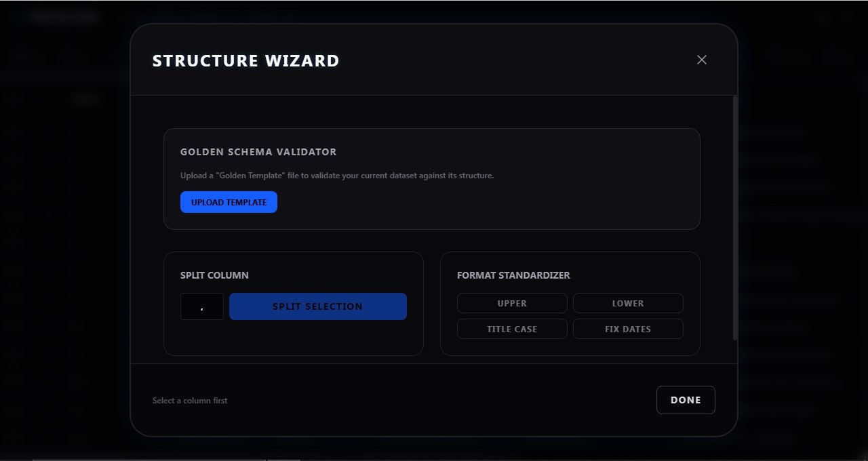This screenshot has height=461, width=868.
Task: Click the Structure Wizard title
Action: [245, 60]
